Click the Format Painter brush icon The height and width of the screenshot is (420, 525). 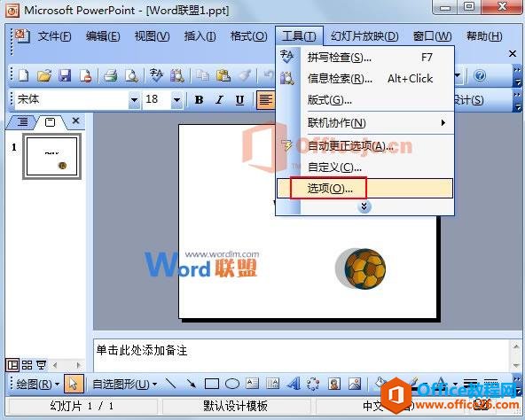click(x=245, y=75)
